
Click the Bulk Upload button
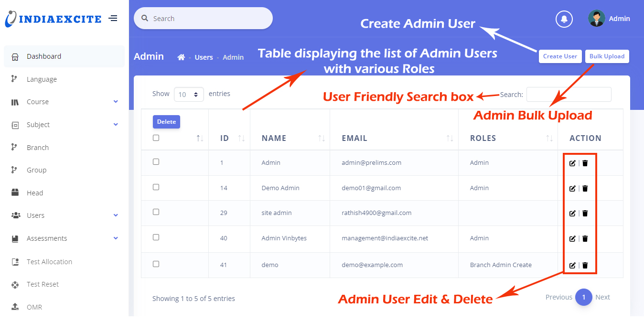pyautogui.click(x=607, y=56)
